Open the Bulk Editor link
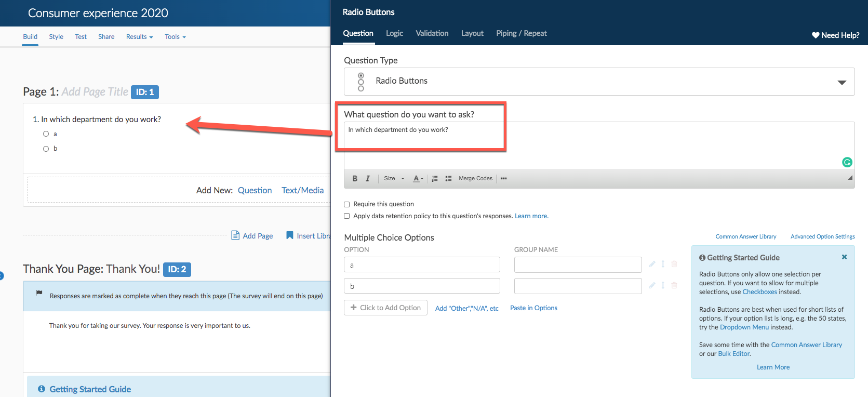This screenshot has height=397, width=868. (x=734, y=354)
